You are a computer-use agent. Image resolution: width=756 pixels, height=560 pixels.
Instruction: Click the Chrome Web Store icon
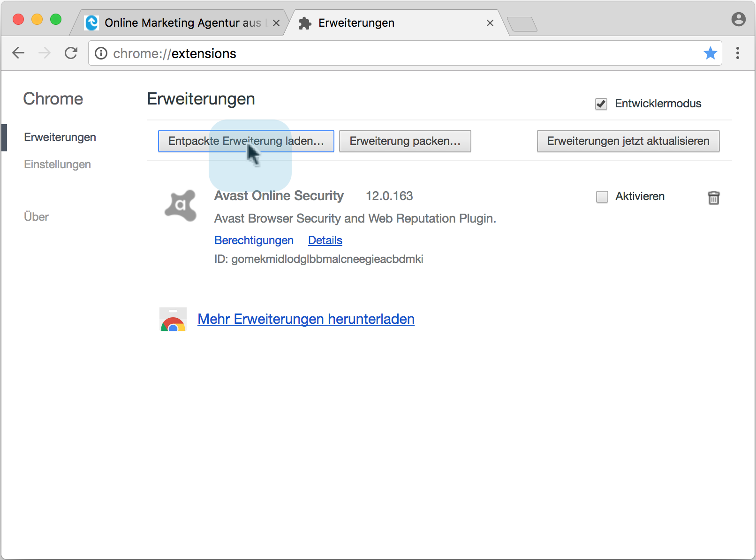[173, 320]
